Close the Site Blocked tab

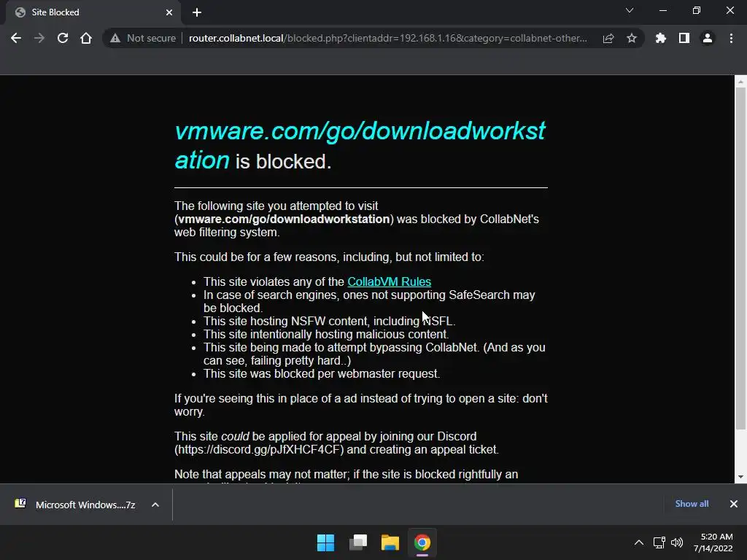click(x=169, y=12)
